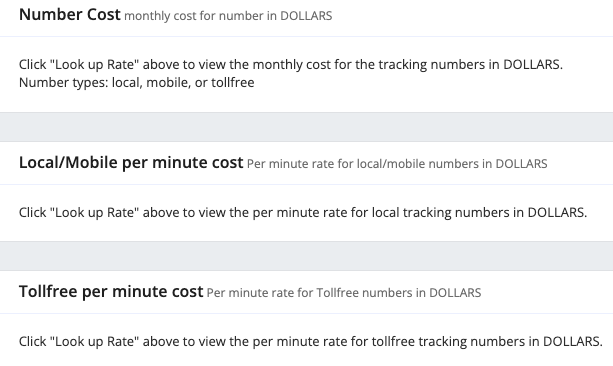This screenshot has height=366, width=613.
Task: Click "Look up Rate" text in Number Cost description
Action: point(95,65)
